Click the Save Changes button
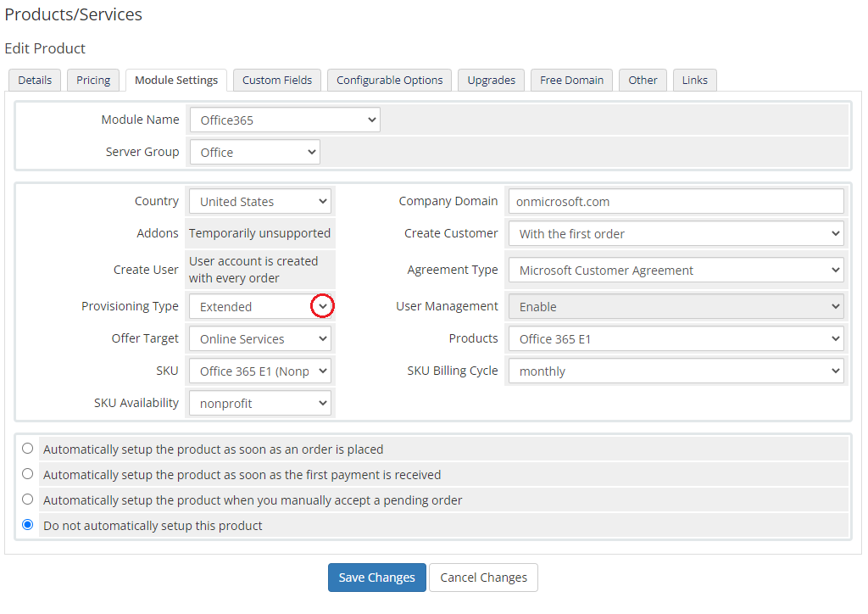868x614 pixels. tap(376, 578)
